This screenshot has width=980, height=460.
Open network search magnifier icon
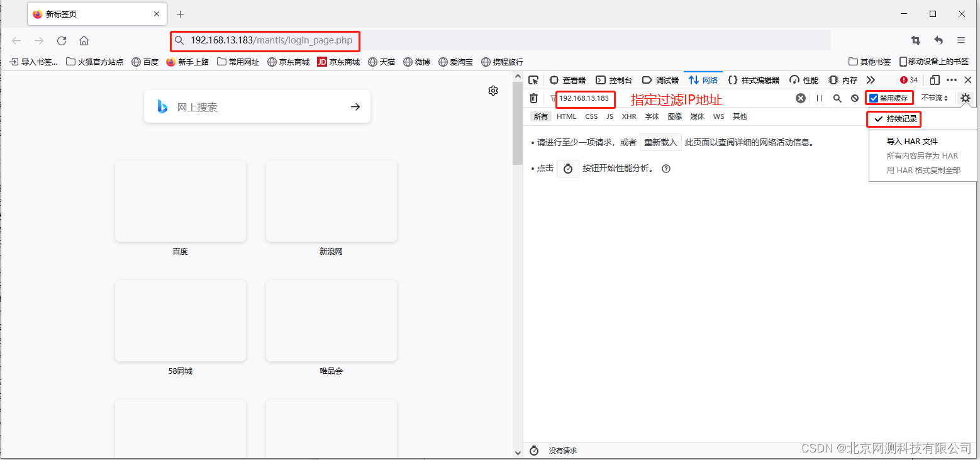click(x=837, y=98)
